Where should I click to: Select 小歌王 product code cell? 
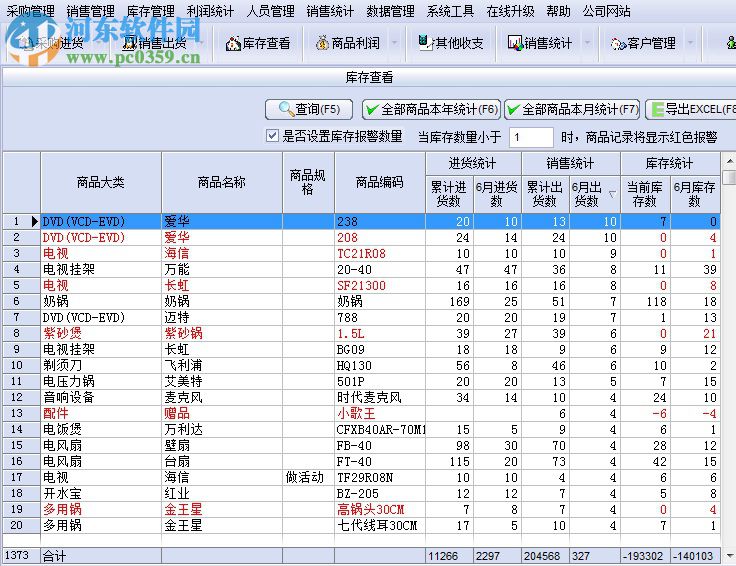380,413
